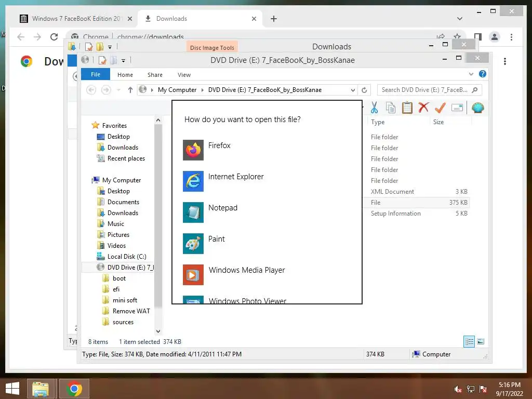Open Chrome tab search chevron

coord(460,19)
